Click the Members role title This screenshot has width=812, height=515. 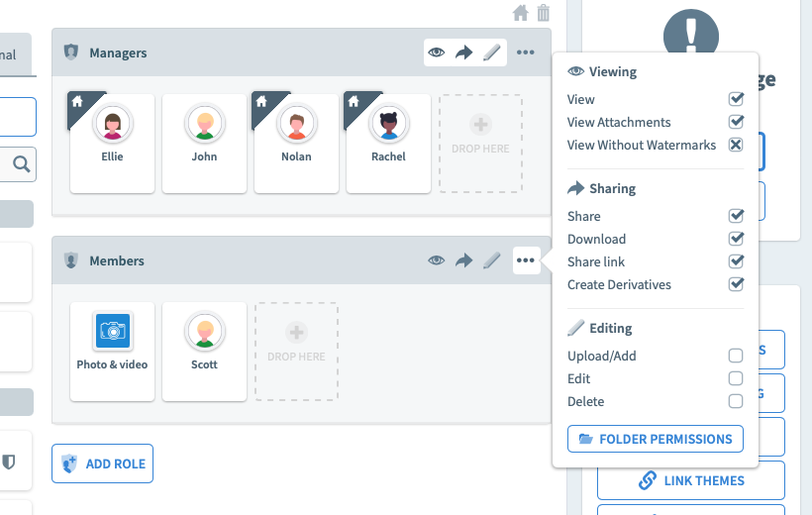117,260
